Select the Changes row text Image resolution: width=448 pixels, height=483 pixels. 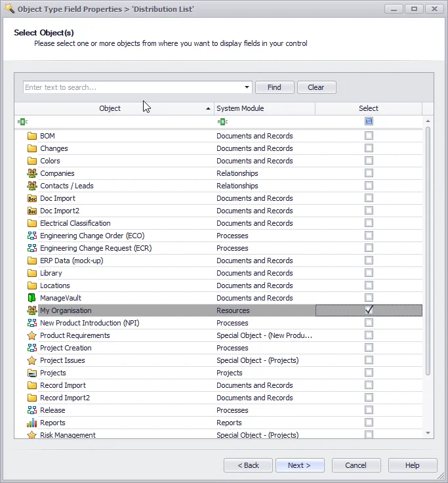click(54, 148)
